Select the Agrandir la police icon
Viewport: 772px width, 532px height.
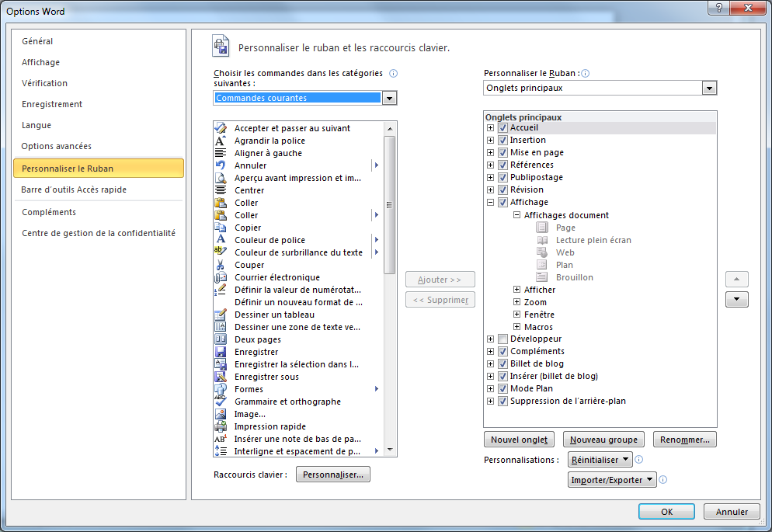(x=221, y=141)
